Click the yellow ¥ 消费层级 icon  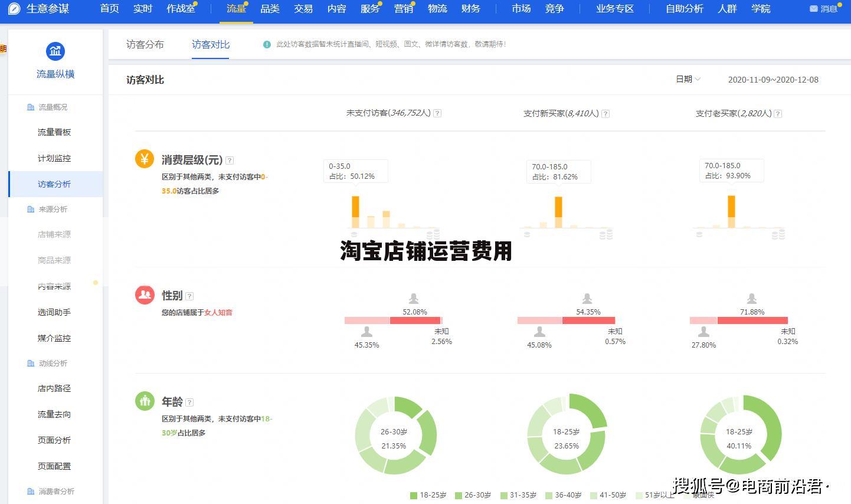pos(145,158)
